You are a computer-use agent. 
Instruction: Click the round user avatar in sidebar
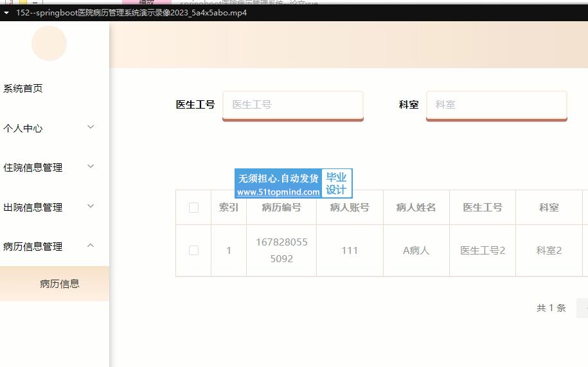(x=49, y=43)
